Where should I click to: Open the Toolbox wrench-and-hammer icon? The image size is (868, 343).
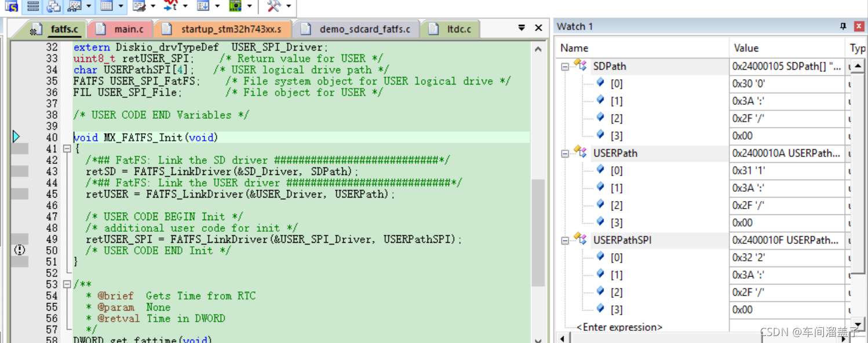tap(274, 6)
